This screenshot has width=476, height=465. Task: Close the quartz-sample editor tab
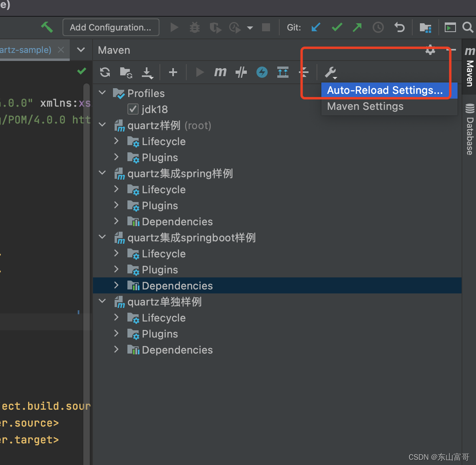(x=61, y=50)
